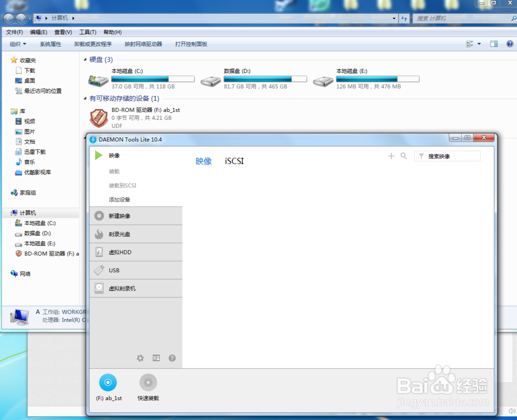Click Explorer back navigation arrow
This screenshot has height=420, width=517.
tap(9, 19)
